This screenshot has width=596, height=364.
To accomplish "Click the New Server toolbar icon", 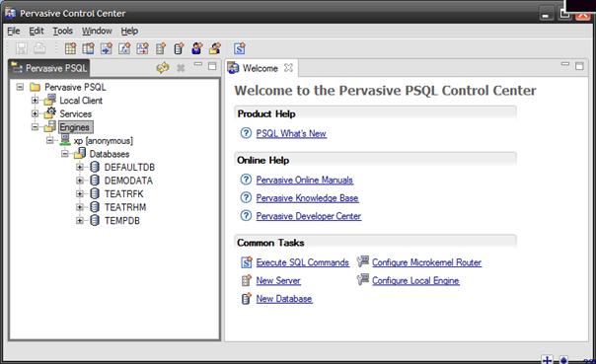I will [x=161, y=48].
